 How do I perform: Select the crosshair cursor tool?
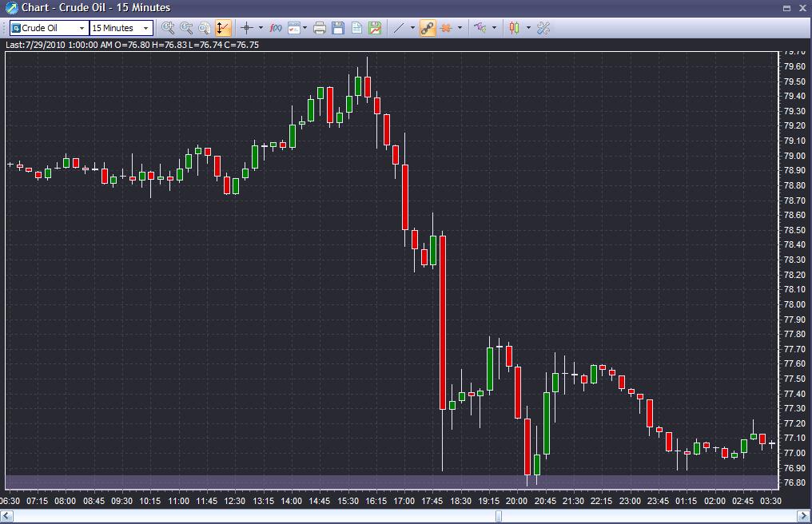(247, 28)
